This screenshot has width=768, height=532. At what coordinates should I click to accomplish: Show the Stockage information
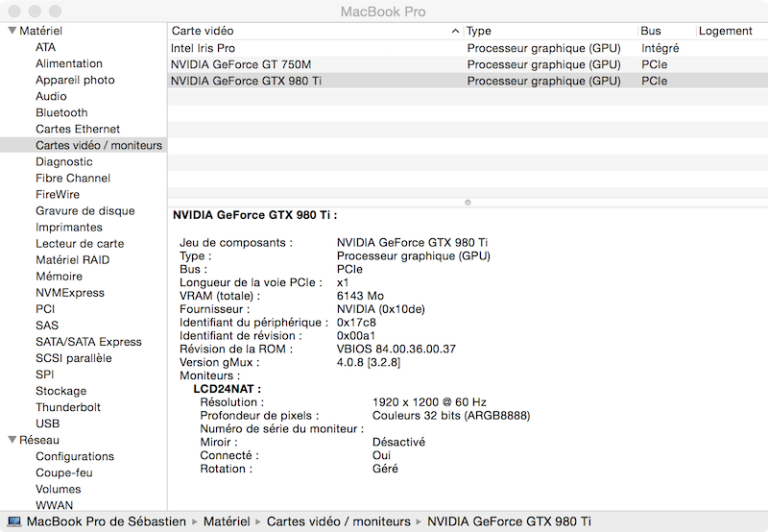point(60,391)
